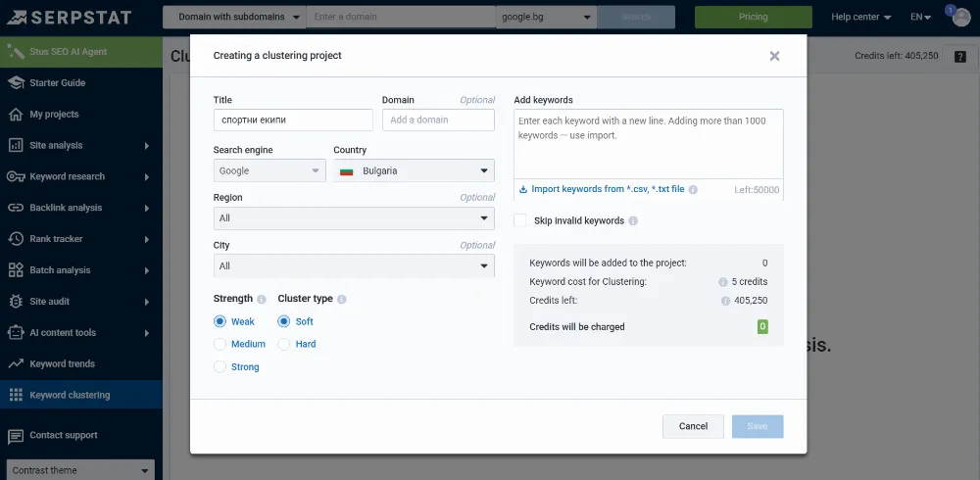The image size is (980, 480).
Task: Open the City dropdown
Action: coord(354,265)
